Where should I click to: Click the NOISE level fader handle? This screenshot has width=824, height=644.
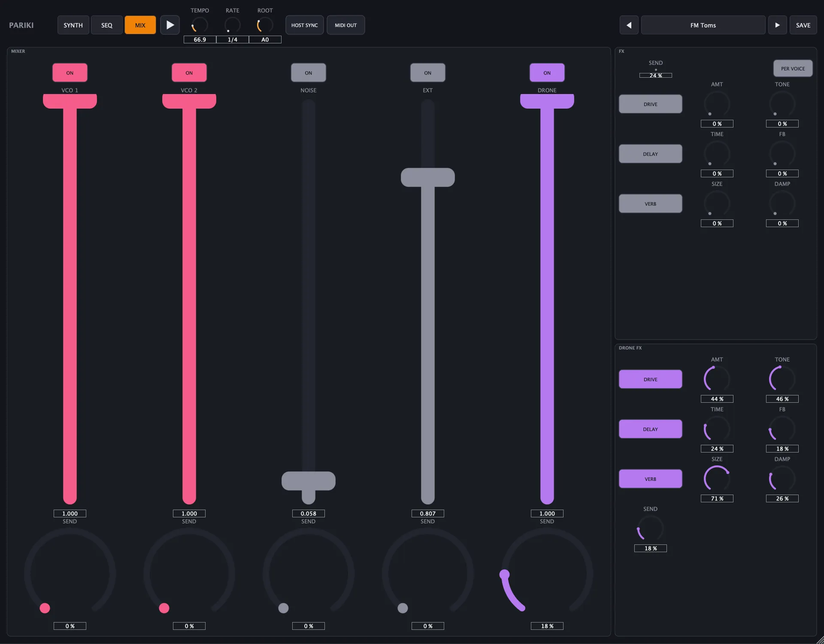(x=309, y=481)
